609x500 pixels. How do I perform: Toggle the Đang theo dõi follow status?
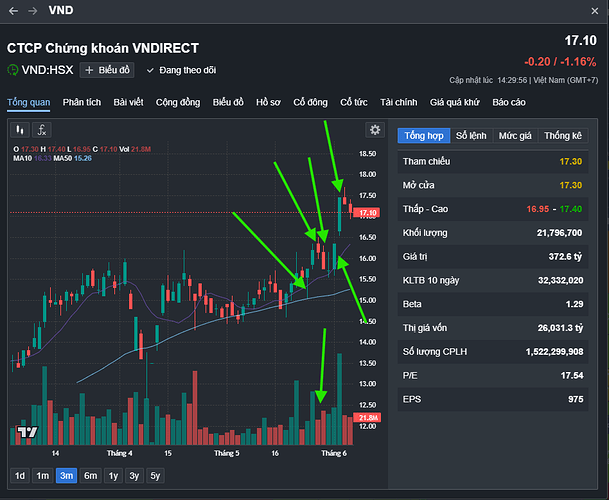(x=174, y=70)
